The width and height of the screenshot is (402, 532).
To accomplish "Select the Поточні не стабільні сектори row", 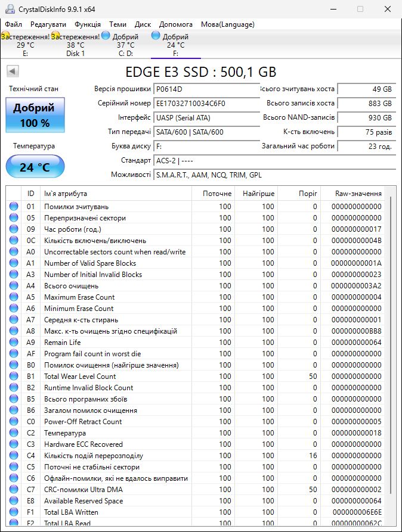I will tap(196, 466).
